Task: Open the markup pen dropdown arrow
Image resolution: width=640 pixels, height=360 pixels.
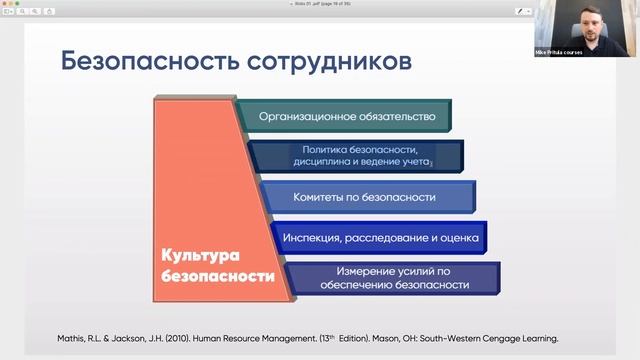Action: (528, 11)
